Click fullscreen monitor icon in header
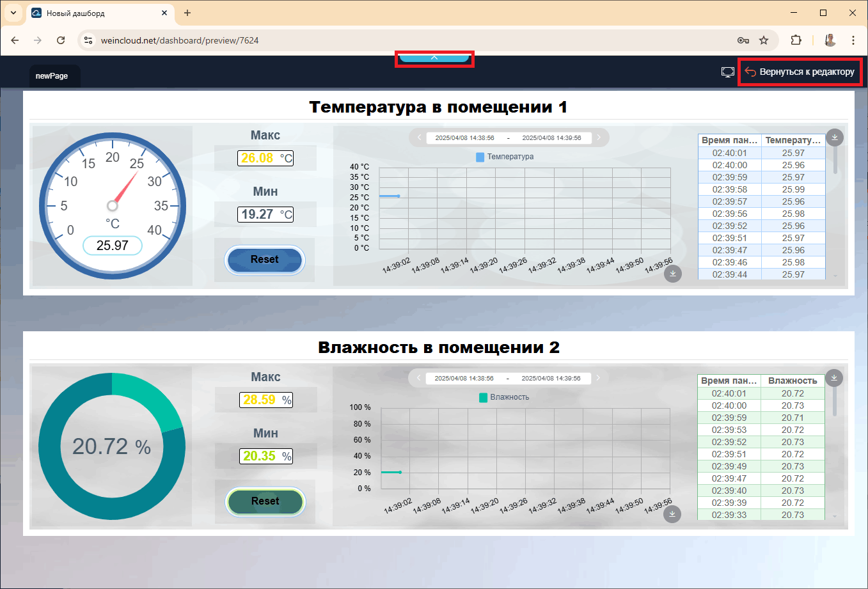Image resolution: width=868 pixels, height=589 pixels. coord(727,72)
